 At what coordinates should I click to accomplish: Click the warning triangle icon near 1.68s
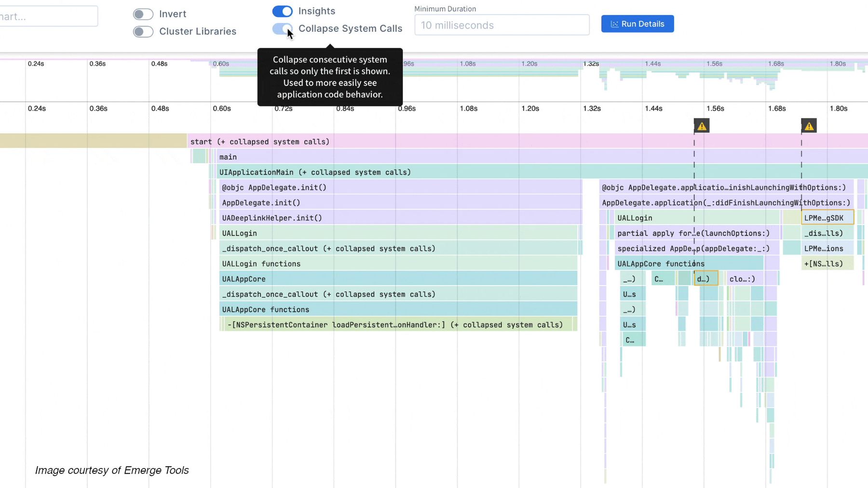tap(809, 125)
